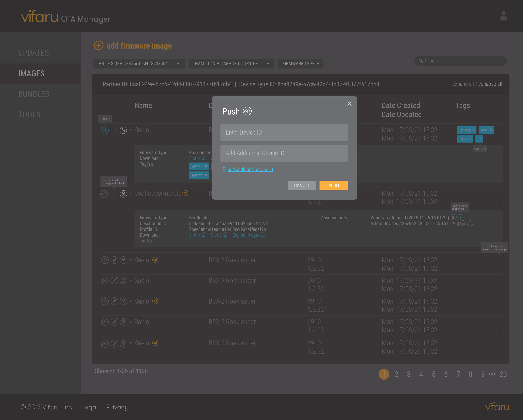Collapse the bootloader-nordic row arrow
Screen dimensions: 523x420
pos(131,194)
